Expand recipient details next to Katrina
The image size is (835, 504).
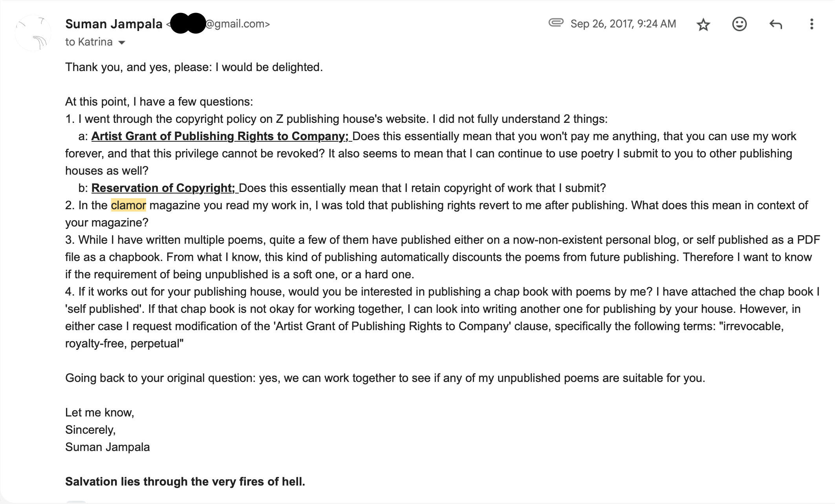point(122,42)
